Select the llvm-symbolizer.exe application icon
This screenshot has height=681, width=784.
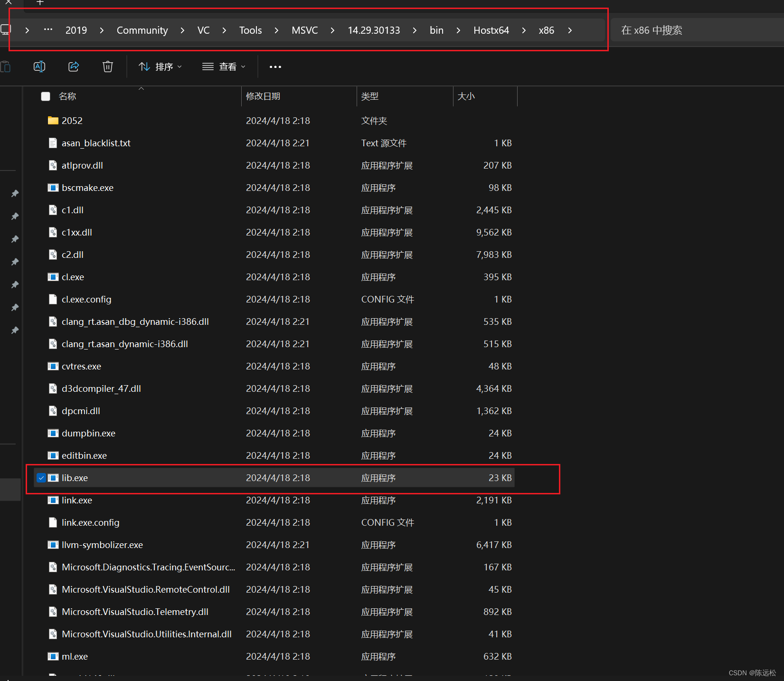pyautogui.click(x=53, y=545)
